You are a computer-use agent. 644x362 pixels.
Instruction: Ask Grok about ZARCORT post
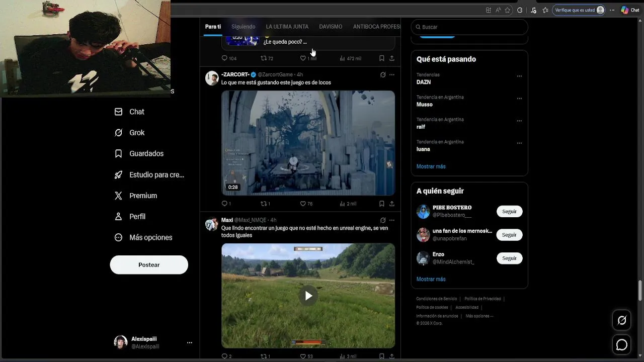(383, 74)
